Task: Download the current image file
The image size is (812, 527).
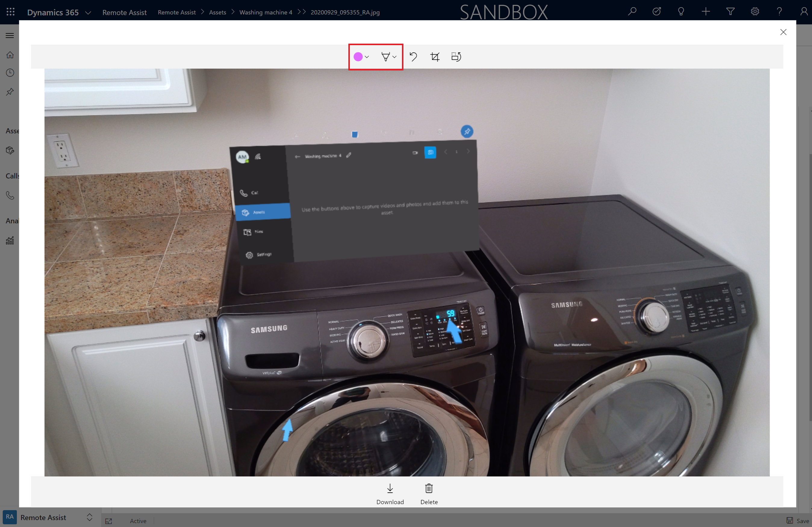Action: (389, 493)
